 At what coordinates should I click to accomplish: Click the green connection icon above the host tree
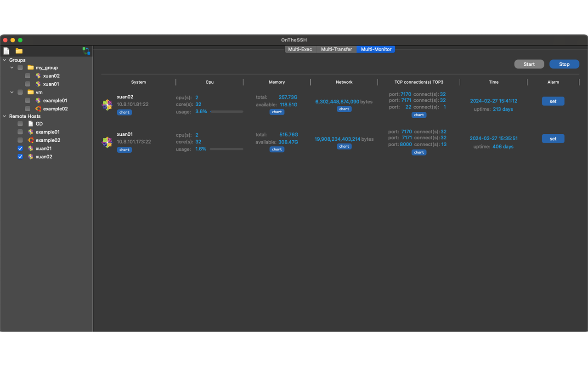[x=86, y=51]
